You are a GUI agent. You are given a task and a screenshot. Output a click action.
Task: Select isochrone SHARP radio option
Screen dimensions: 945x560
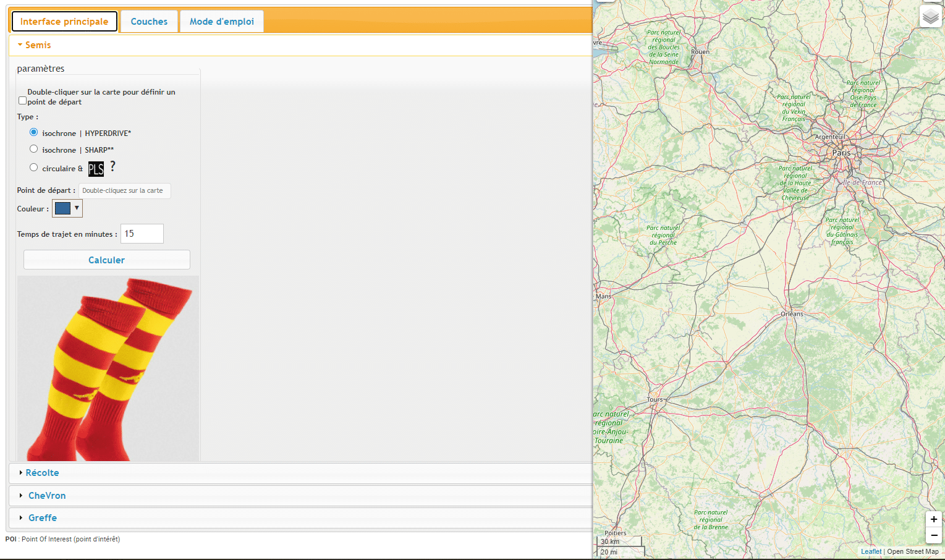34,149
